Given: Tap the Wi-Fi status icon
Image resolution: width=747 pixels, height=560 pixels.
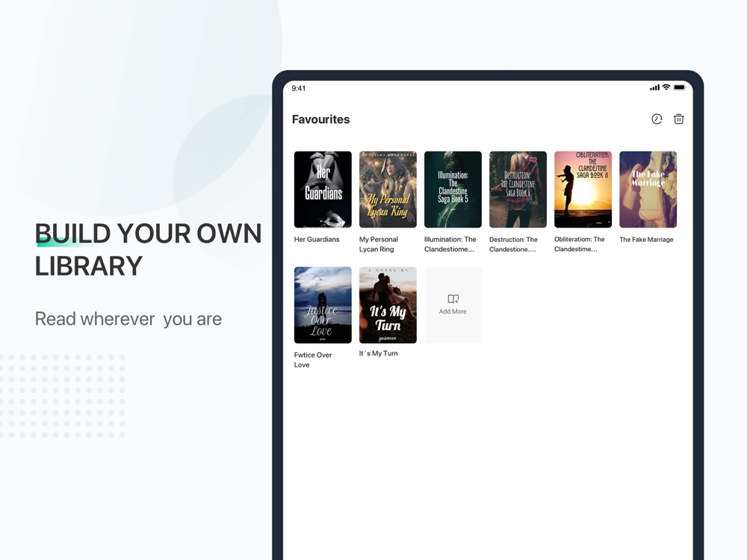Looking at the screenshot, I should click(666, 87).
